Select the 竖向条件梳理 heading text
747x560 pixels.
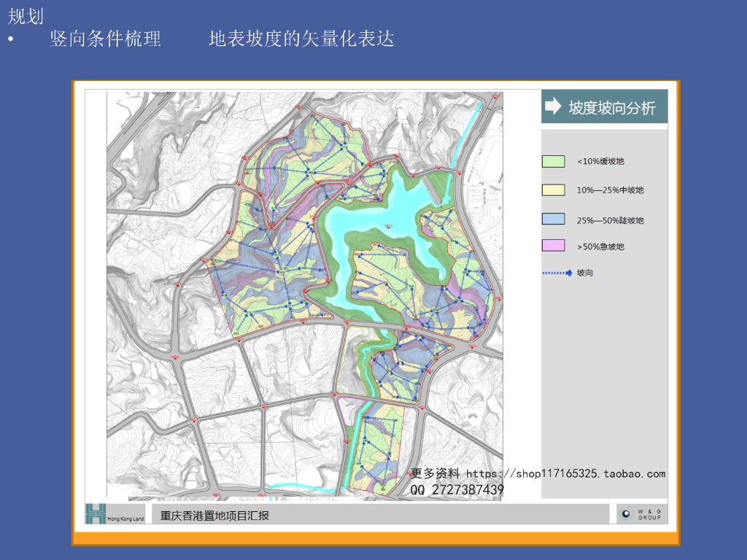[105, 39]
